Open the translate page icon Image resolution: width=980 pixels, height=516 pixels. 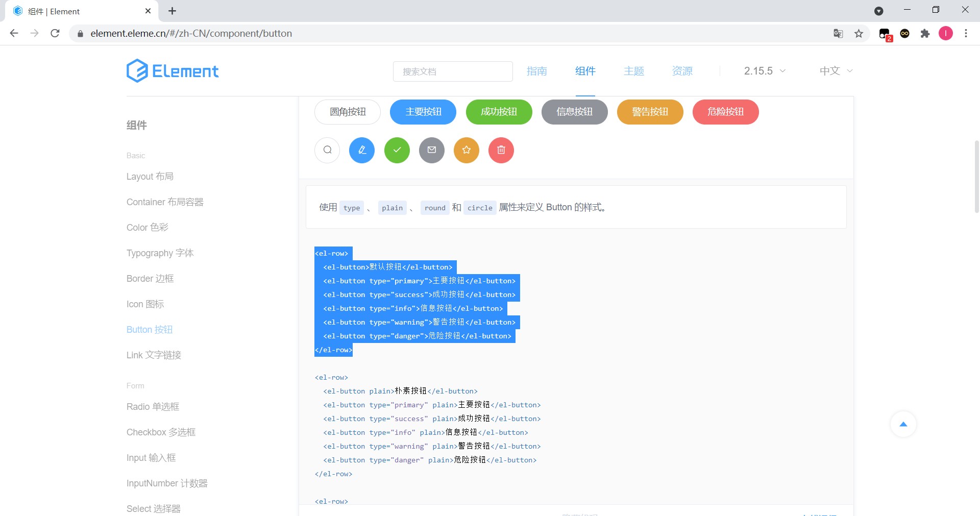click(x=838, y=34)
